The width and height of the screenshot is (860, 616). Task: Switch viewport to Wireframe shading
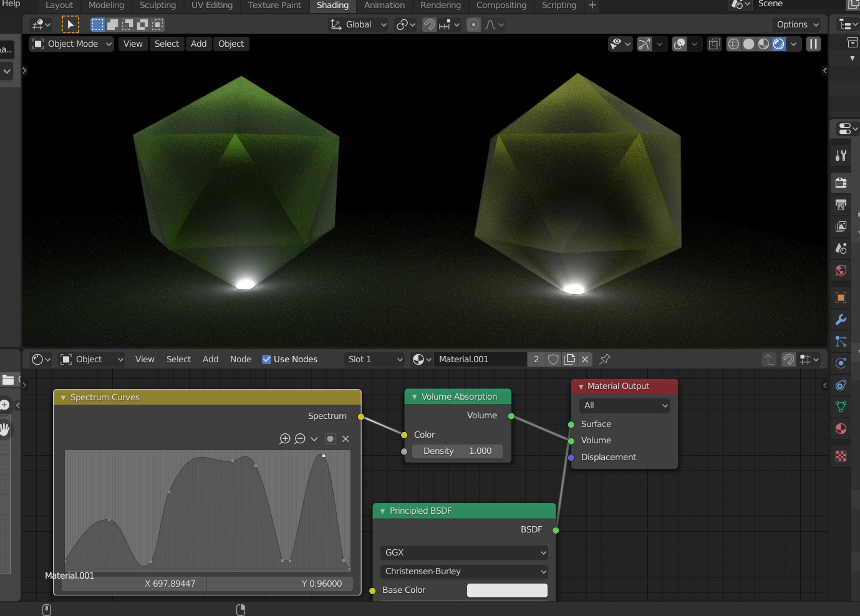pos(734,44)
